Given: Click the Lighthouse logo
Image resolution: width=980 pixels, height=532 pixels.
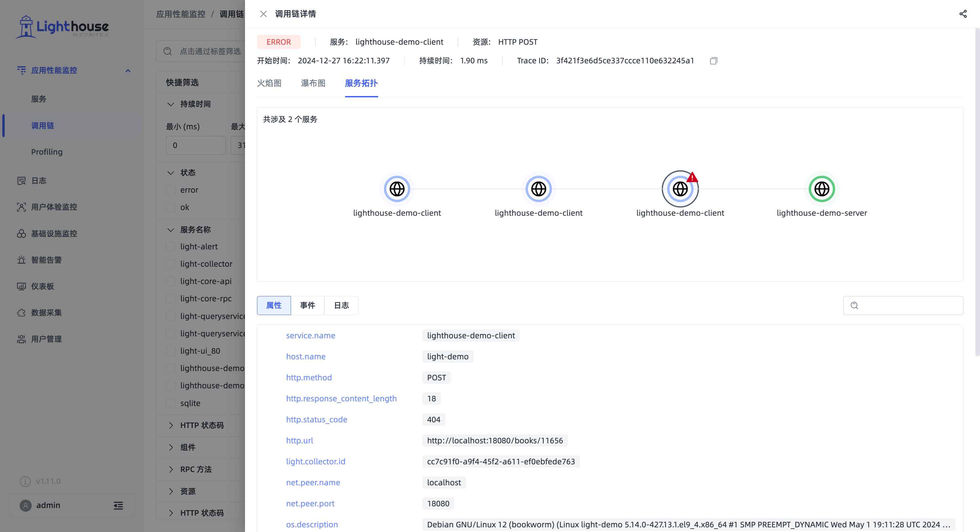Looking at the screenshot, I should [x=62, y=27].
